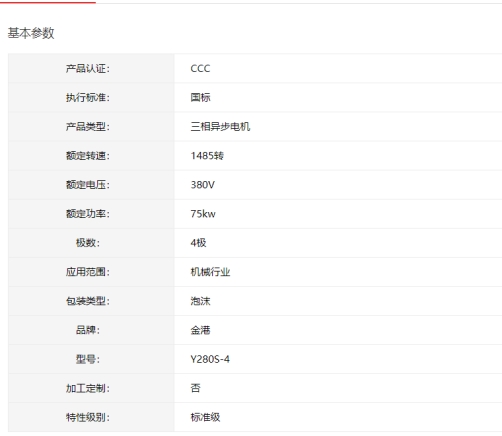Click the 国标 value
Screen dimensions: 502x436
[x=200, y=97]
